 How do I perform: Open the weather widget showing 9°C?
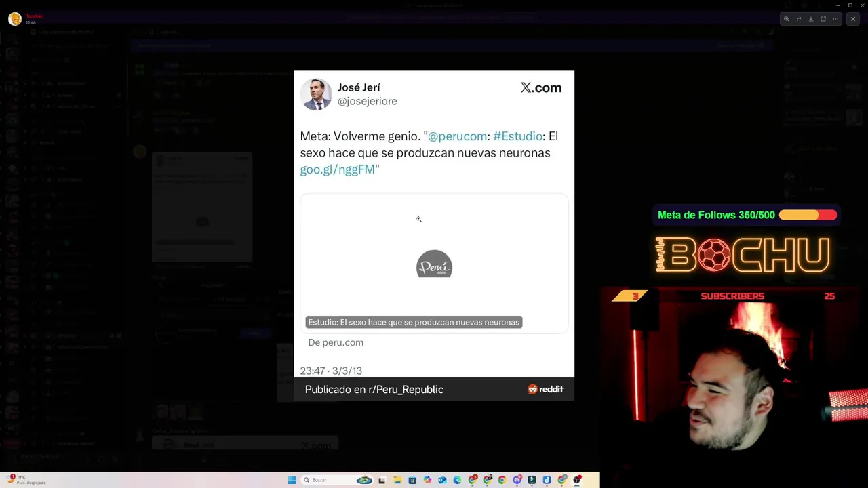27,479
